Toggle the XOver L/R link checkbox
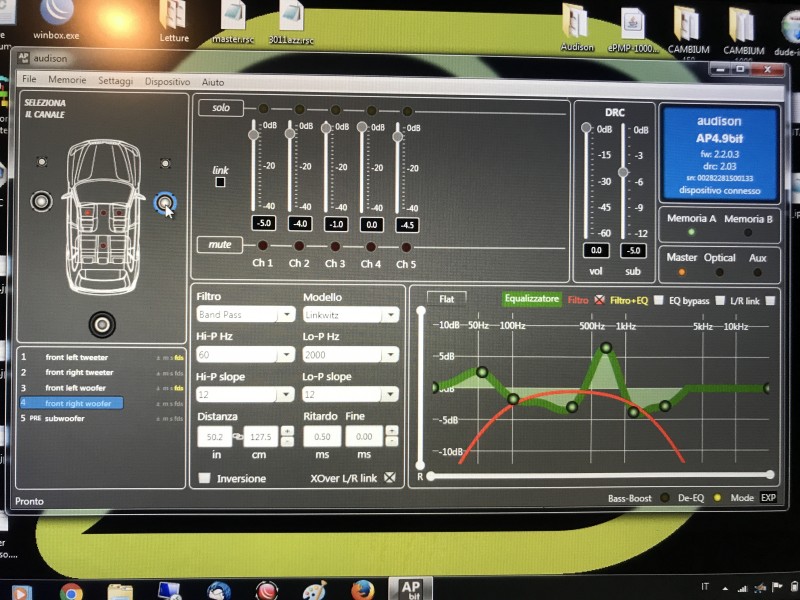The width and height of the screenshot is (800, 600). [x=390, y=478]
